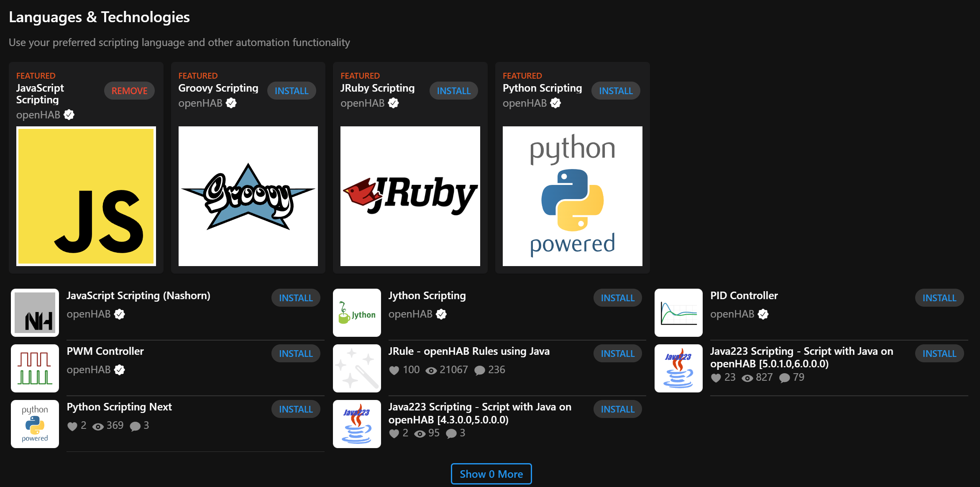This screenshot has height=487, width=980.
Task: Install JavaScript Scripting (Nashorn)
Action: pos(296,297)
